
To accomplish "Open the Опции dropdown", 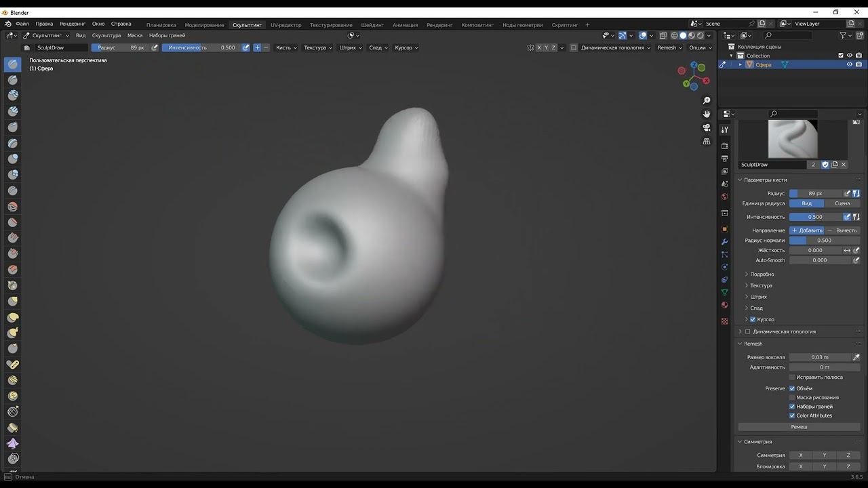I will tap(700, 47).
